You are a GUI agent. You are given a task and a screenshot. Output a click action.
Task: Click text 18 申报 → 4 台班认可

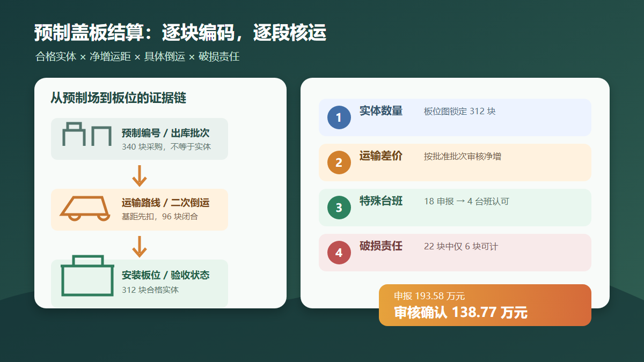point(466,202)
